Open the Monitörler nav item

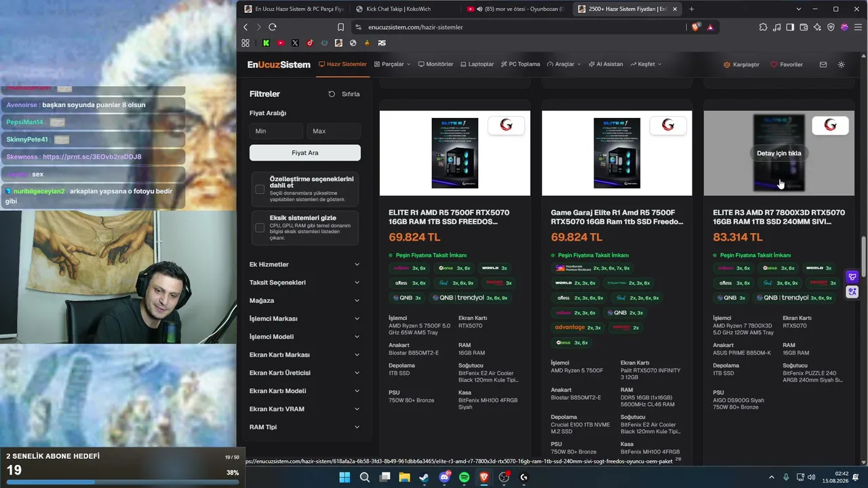point(435,64)
